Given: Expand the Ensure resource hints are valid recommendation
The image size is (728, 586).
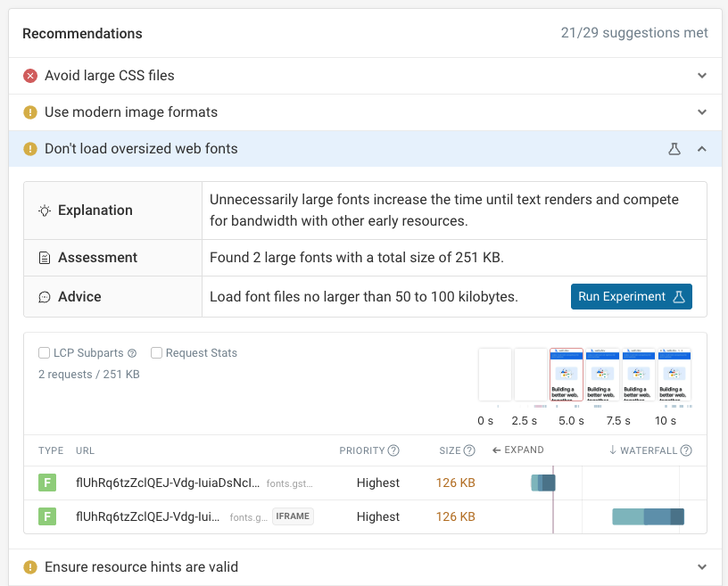Looking at the screenshot, I should (702, 566).
